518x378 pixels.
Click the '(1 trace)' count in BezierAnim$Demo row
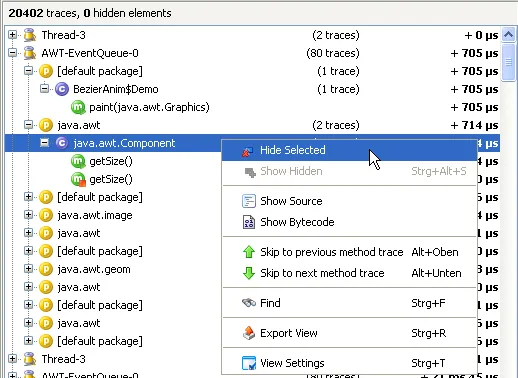point(338,89)
